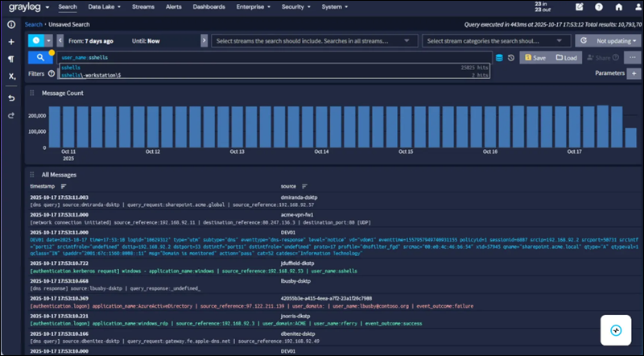The image size is (644, 356).
Task: Go to the home icon in header
Action: tap(618, 7)
